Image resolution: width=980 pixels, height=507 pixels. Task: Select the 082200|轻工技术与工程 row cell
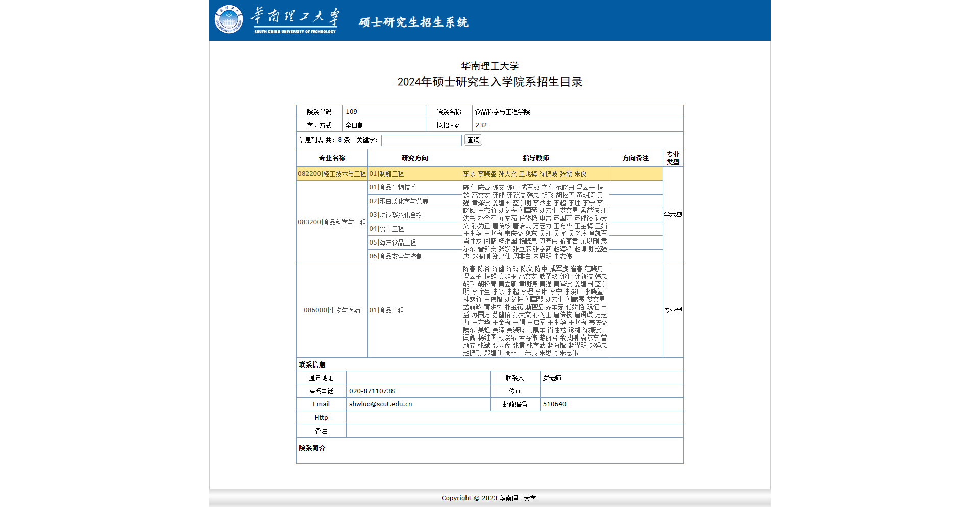point(332,174)
